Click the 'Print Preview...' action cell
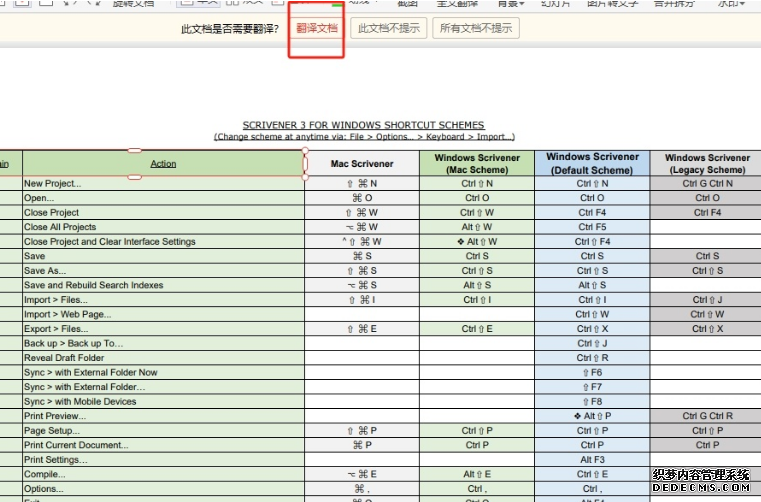The height and width of the screenshot is (502, 761). click(x=163, y=416)
